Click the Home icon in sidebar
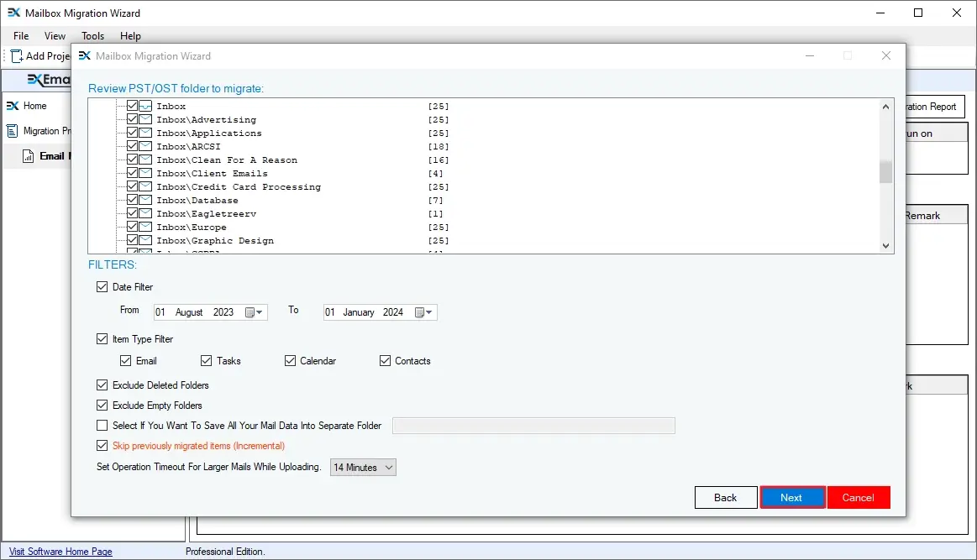Screen dimensions: 977x560 click(13, 106)
